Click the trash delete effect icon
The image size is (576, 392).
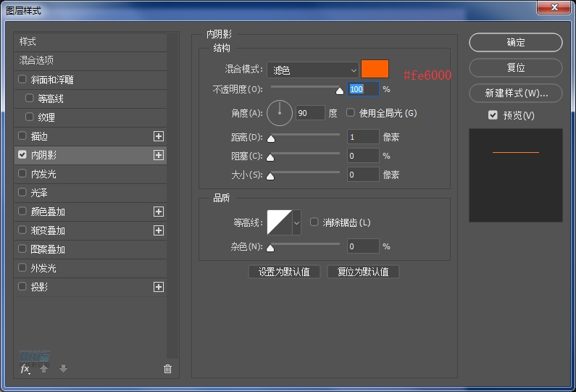(x=168, y=369)
